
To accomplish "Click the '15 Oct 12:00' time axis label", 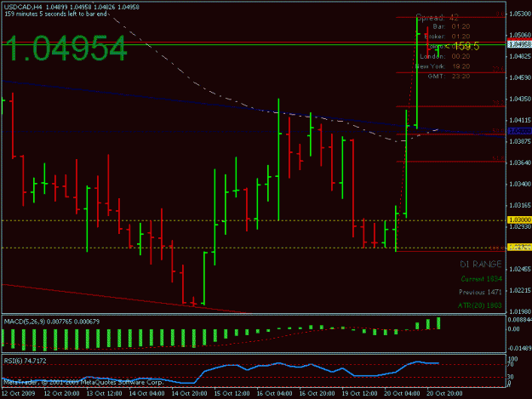I will (x=232, y=393).
